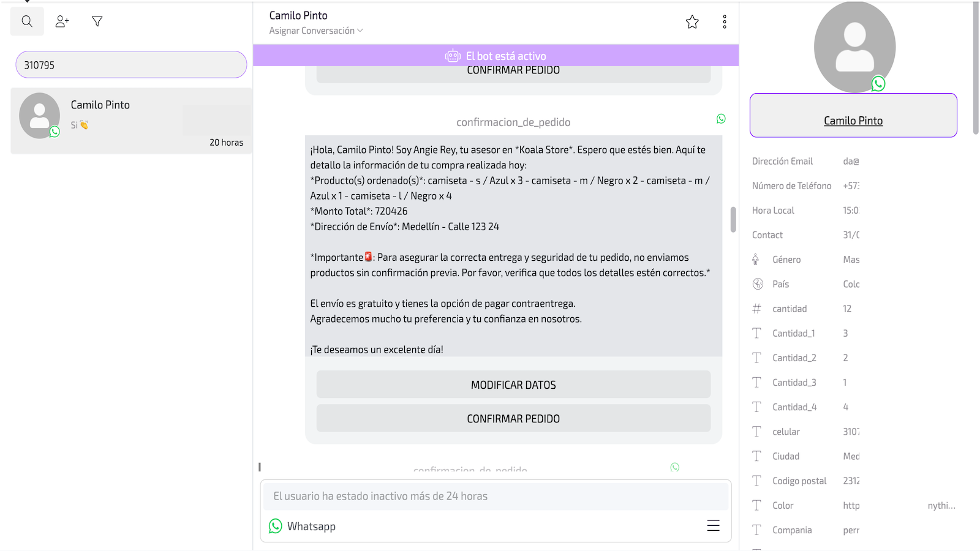Click the cantidad value 12
This screenshot has height=551, width=980.
[847, 309]
